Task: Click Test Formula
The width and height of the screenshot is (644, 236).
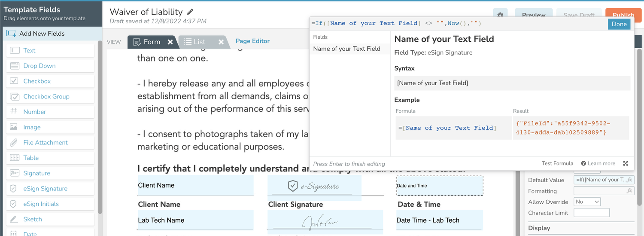Action: (557, 163)
